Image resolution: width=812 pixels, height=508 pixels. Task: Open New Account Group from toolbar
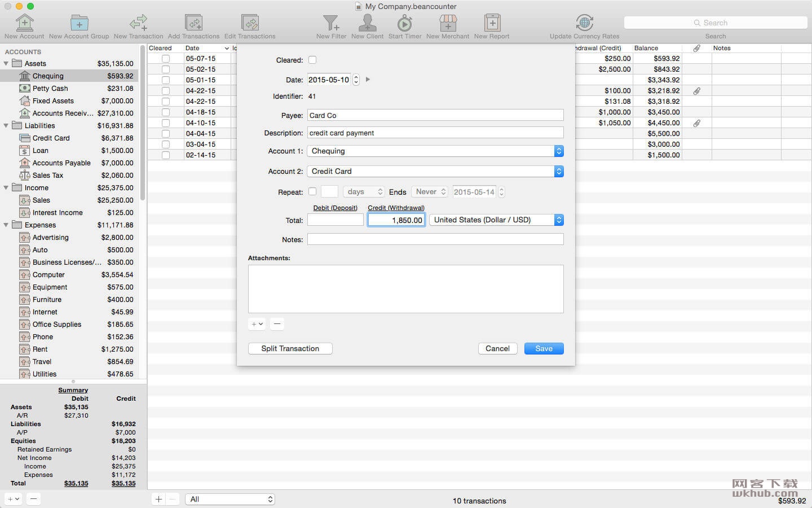(79, 23)
